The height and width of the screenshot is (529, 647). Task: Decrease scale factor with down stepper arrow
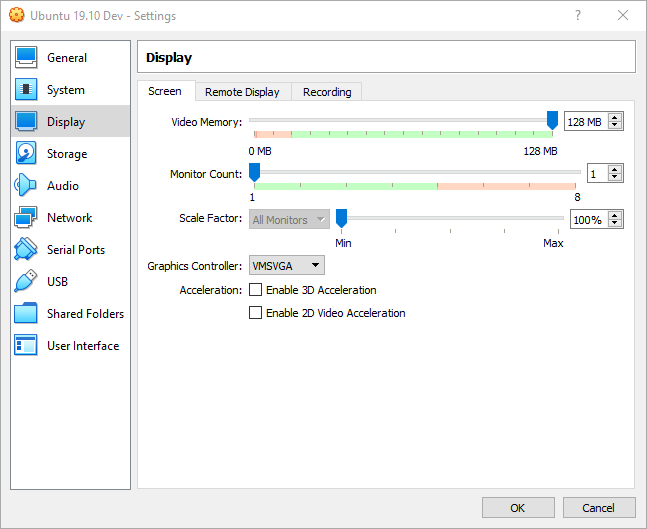coord(615,224)
